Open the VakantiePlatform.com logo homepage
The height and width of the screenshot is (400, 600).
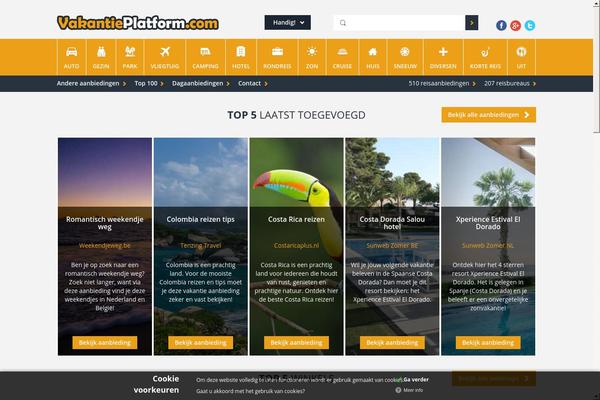(138, 23)
